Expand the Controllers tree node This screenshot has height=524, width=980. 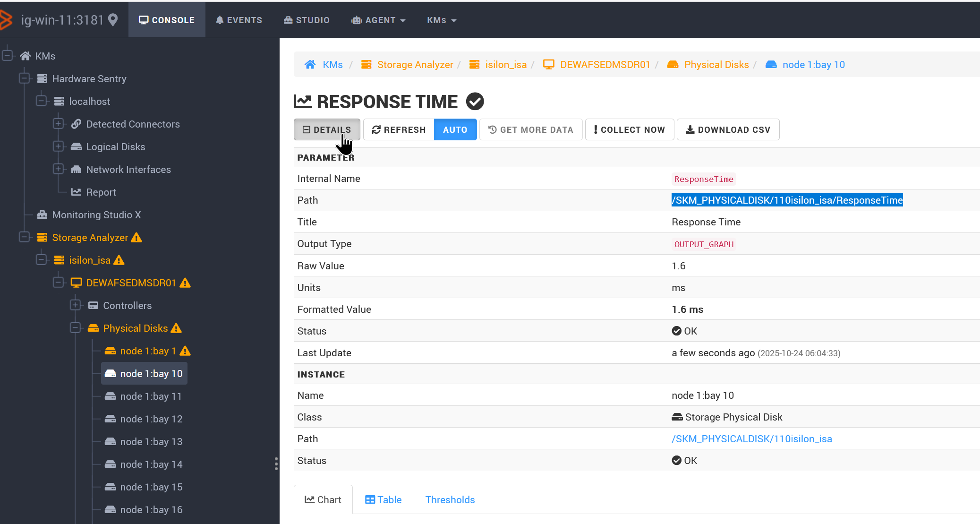[x=75, y=305]
